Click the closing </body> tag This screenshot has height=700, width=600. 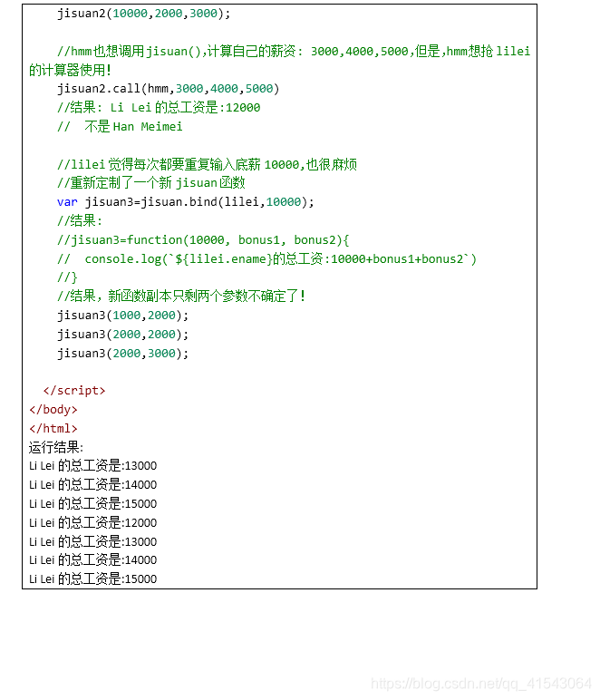53,409
